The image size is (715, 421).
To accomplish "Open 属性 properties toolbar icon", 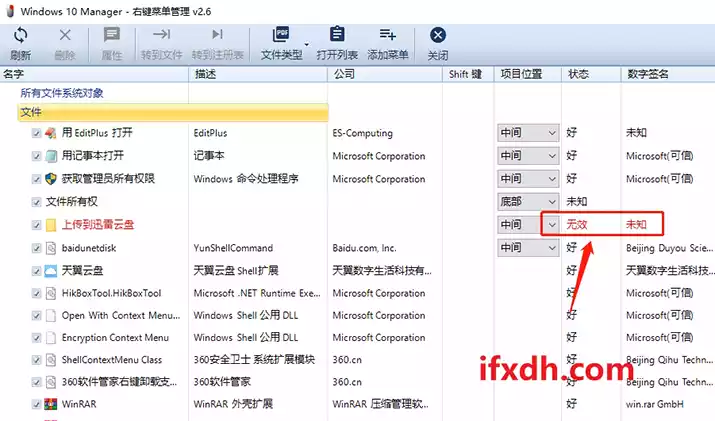I will coord(111,35).
